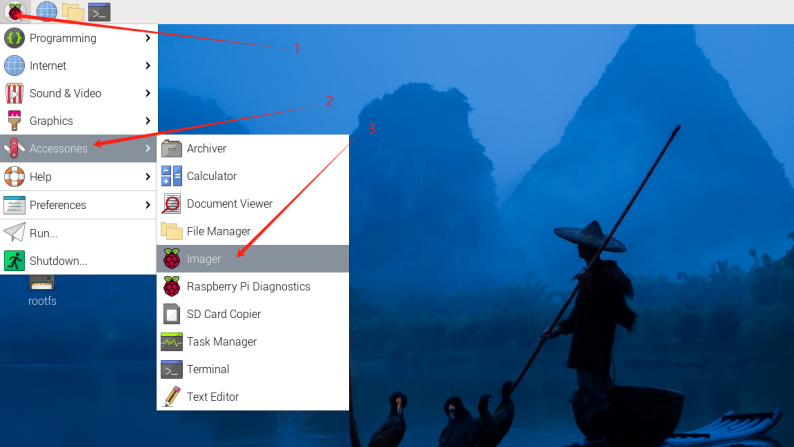The width and height of the screenshot is (794, 447).
Task: Click the Calculator icon in Accessories
Action: pos(171,176)
